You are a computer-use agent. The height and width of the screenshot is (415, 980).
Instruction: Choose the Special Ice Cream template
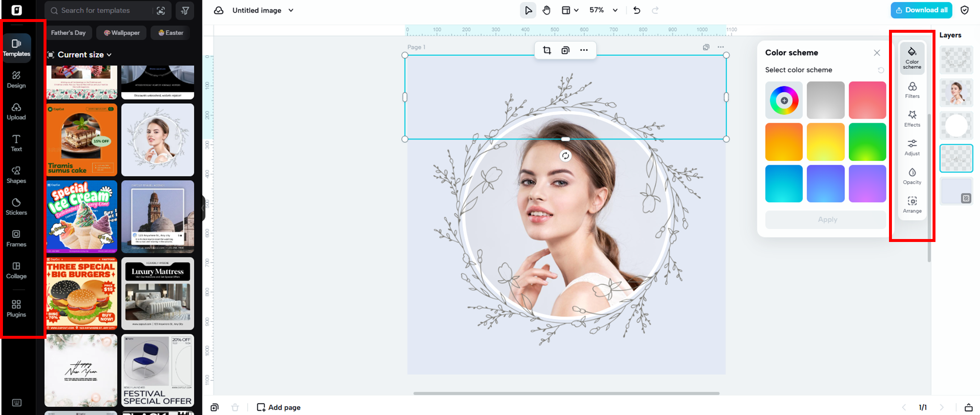[82, 217]
